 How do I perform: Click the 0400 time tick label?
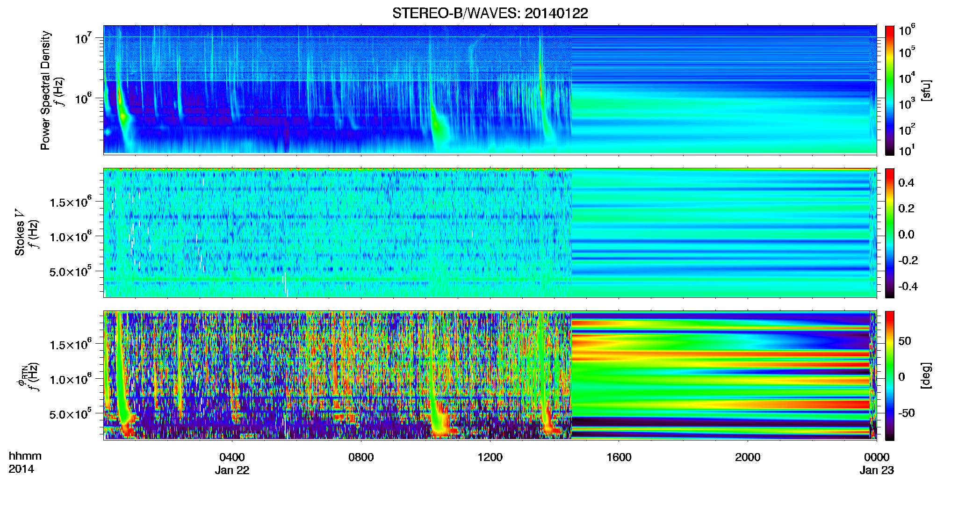click(232, 457)
